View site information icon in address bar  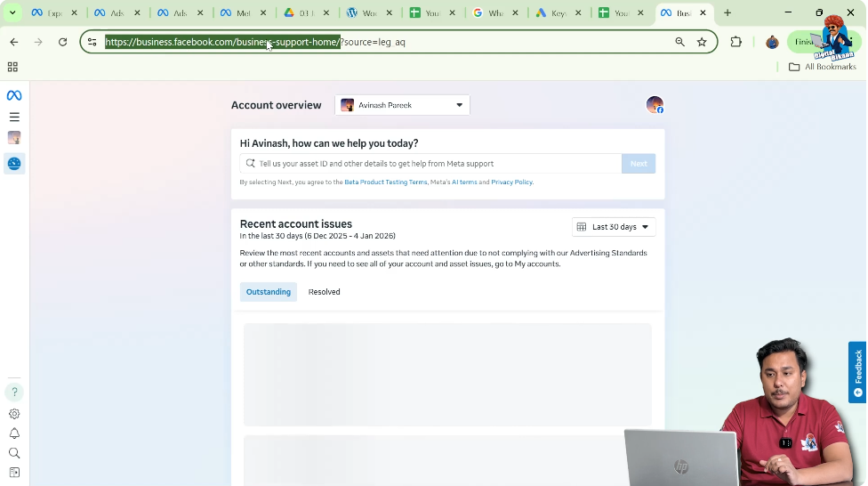click(x=92, y=42)
